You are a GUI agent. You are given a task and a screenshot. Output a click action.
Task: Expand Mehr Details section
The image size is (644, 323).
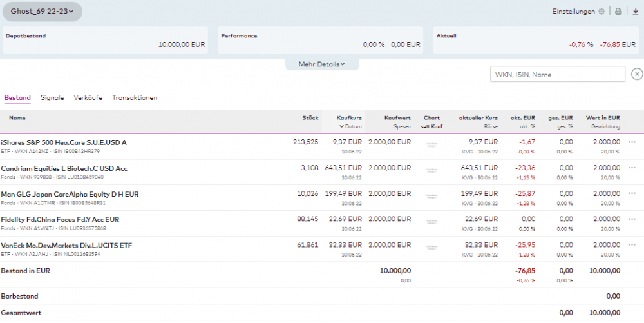pyautogui.click(x=322, y=64)
